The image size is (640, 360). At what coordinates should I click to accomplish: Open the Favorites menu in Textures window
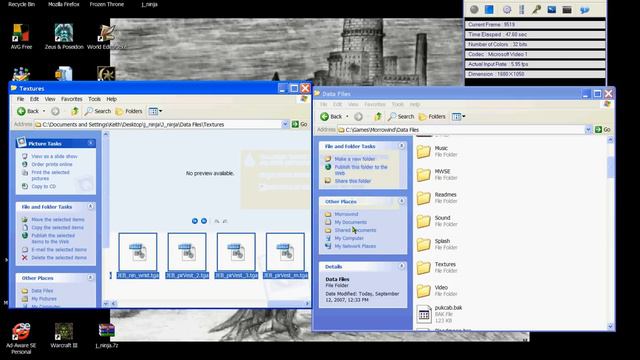(x=71, y=99)
